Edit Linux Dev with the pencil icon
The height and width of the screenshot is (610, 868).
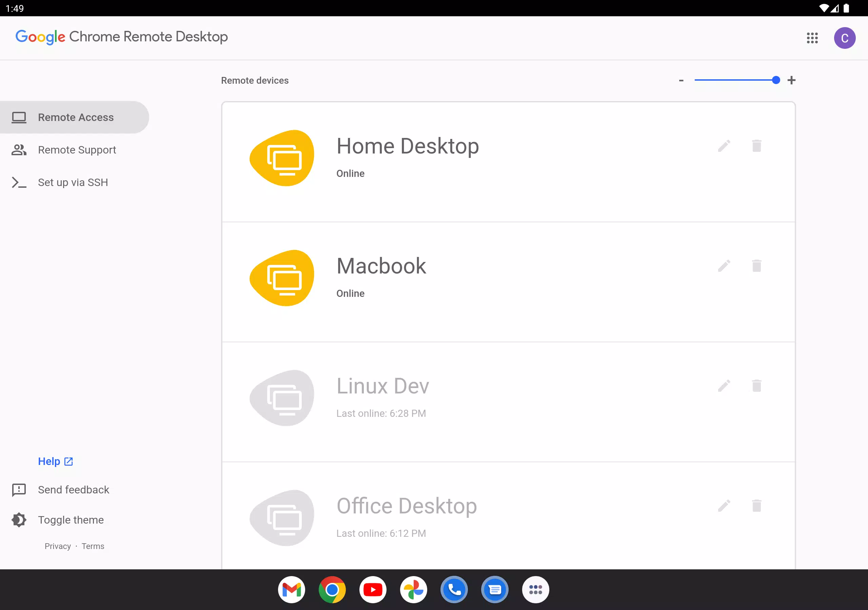point(724,386)
